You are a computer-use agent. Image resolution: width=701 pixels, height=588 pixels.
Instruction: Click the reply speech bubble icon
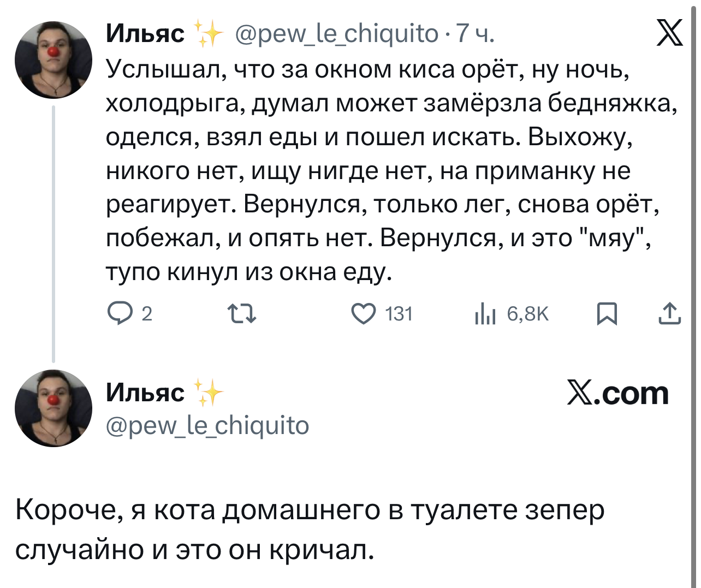[117, 314]
